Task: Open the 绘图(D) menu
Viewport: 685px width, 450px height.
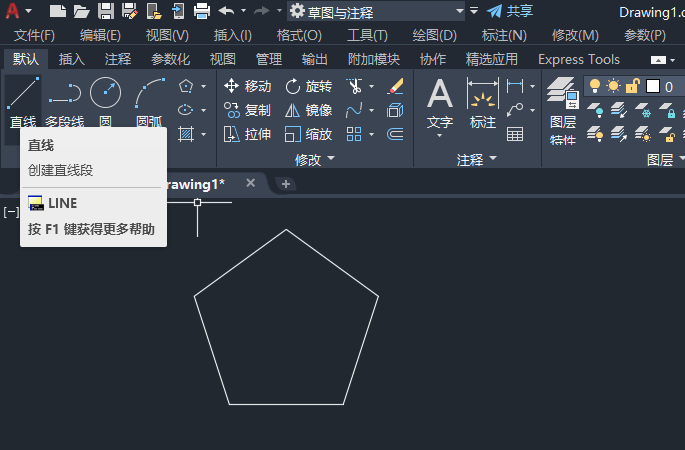Action: point(435,35)
